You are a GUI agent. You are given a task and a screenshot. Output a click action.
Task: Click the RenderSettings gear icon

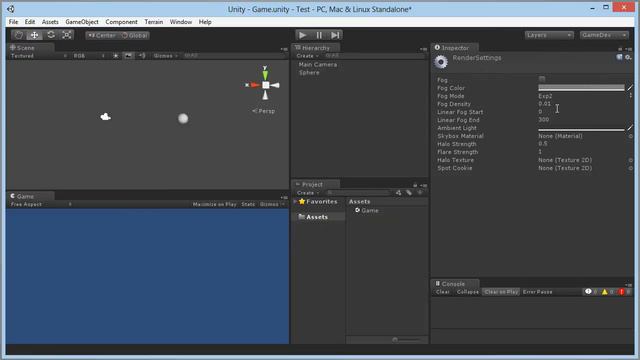(x=441, y=62)
